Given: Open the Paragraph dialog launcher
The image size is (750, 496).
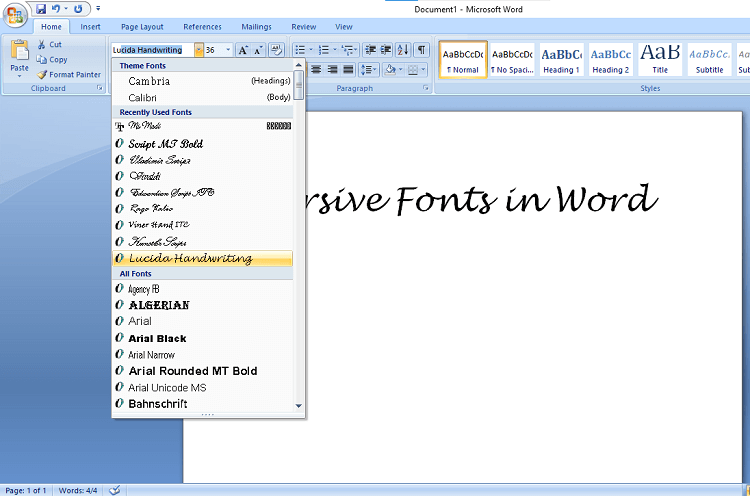Looking at the screenshot, I should tap(425, 88).
